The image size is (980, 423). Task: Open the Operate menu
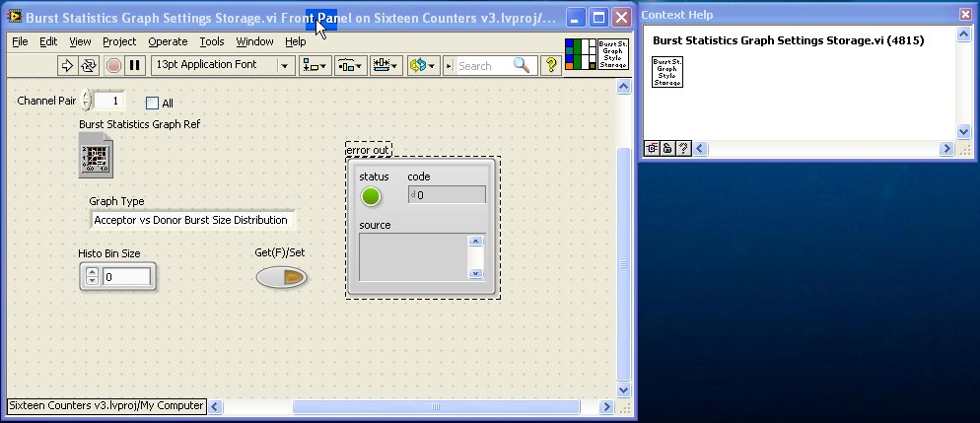pos(168,41)
